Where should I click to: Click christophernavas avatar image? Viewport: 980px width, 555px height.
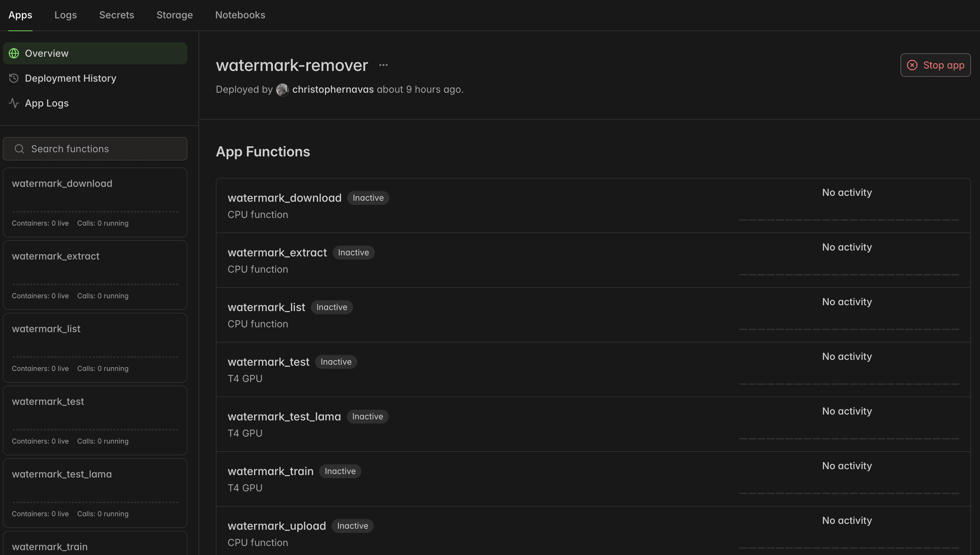click(282, 90)
